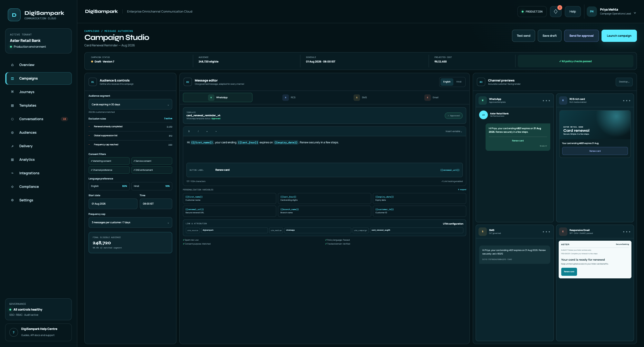The height and width of the screenshot is (347, 644).
Task: Click the Test send button
Action: 523,36
